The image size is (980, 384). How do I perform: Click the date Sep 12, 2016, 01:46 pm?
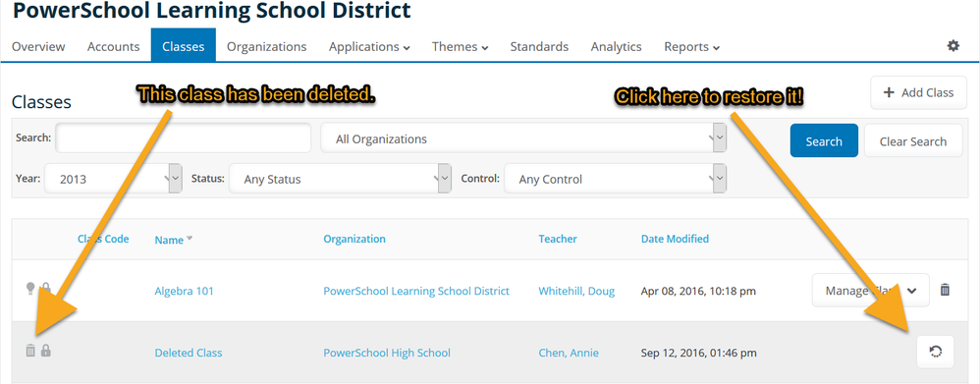click(x=699, y=353)
